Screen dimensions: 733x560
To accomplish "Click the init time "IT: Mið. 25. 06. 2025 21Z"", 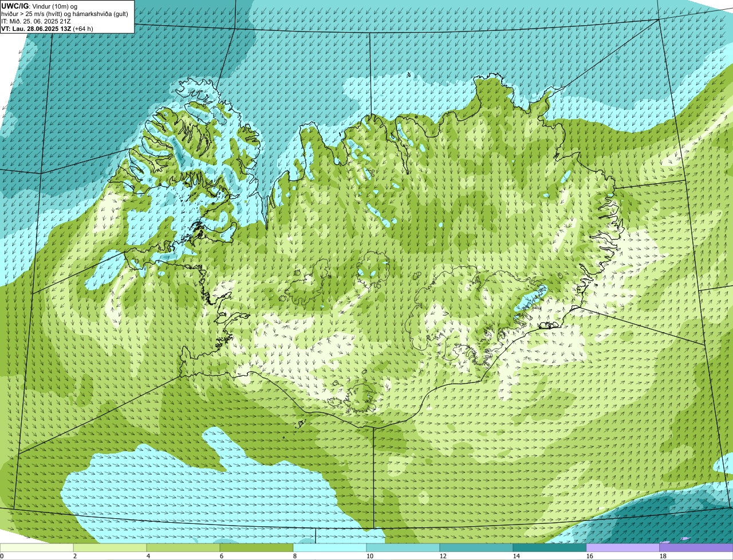I will tap(36, 21).
